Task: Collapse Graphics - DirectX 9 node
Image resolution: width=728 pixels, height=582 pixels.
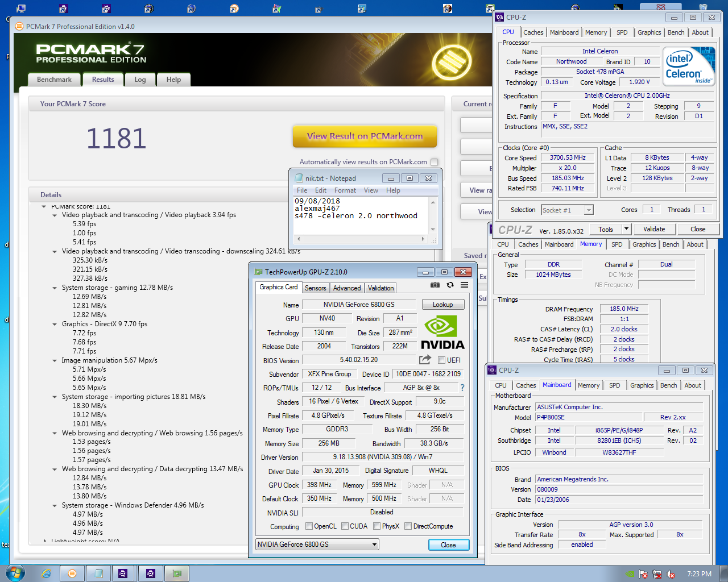Action: coord(55,325)
